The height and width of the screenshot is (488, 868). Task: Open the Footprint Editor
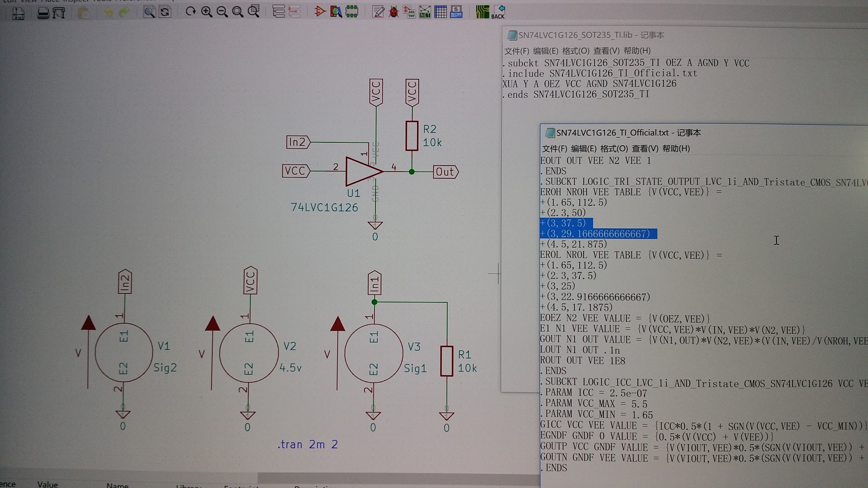pos(352,11)
